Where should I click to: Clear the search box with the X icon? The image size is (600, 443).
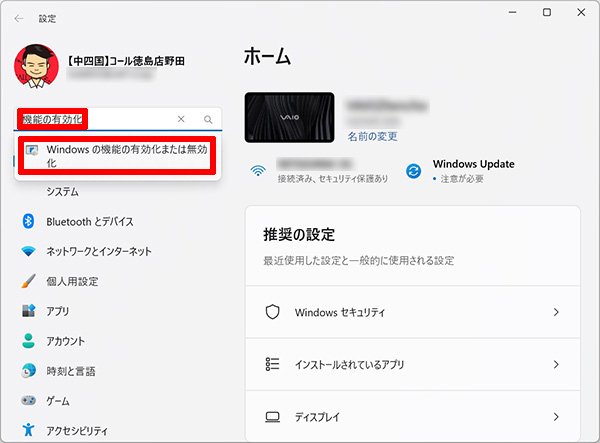181,119
